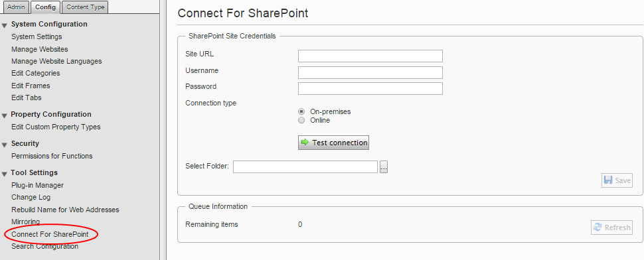Click the Remaining items value 0
This screenshot has height=260, width=644.
[300, 225]
